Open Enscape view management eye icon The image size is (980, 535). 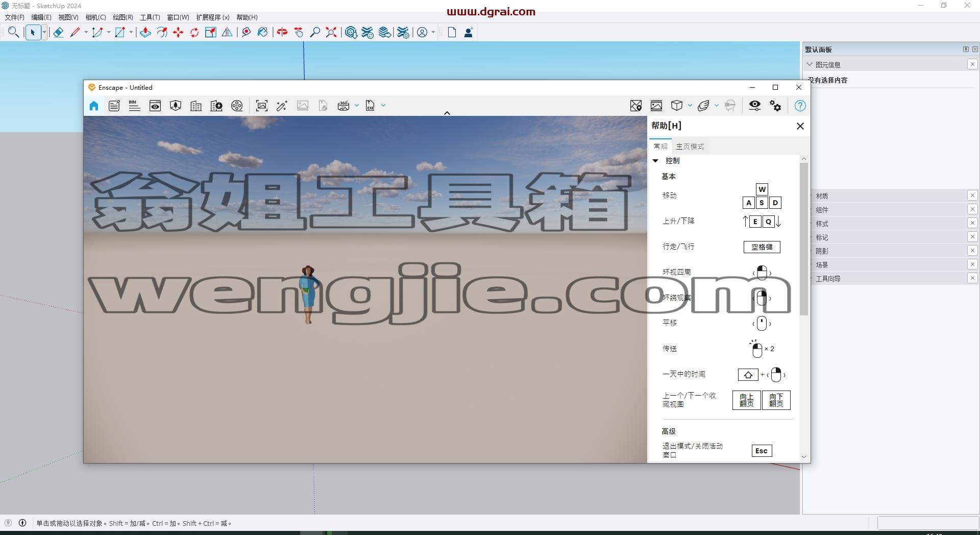pyautogui.click(x=155, y=106)
